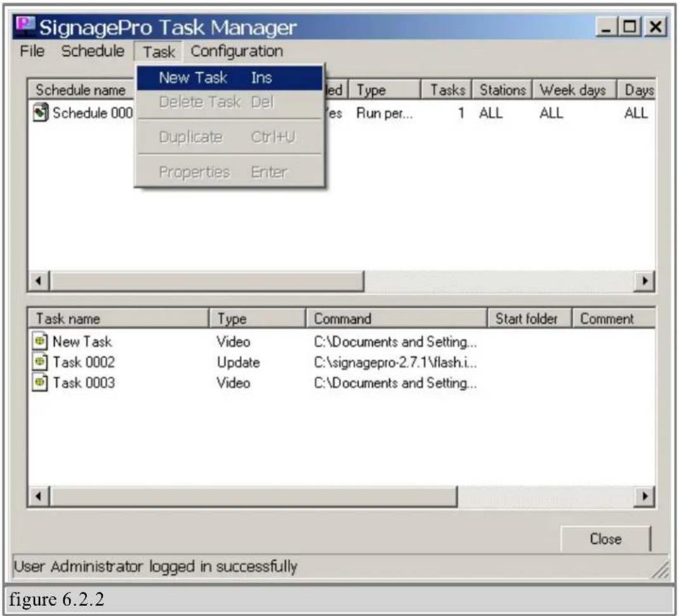Click the task list horizontal scrollbar thumb
This screenshot has height=616, width=679.
[254, 496]
